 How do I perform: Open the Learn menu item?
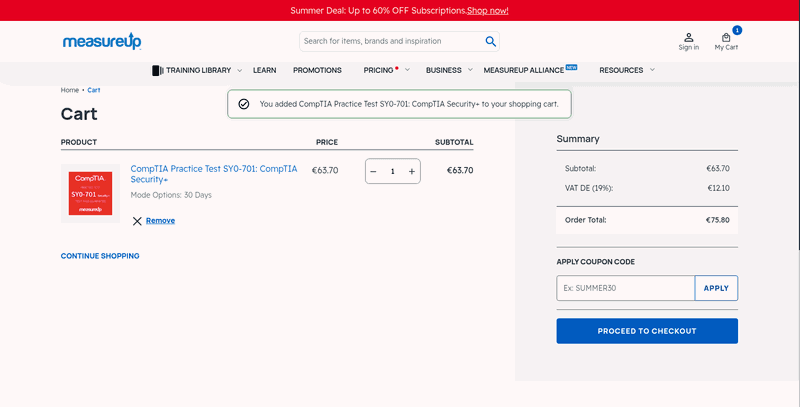[x=264, y=70]
